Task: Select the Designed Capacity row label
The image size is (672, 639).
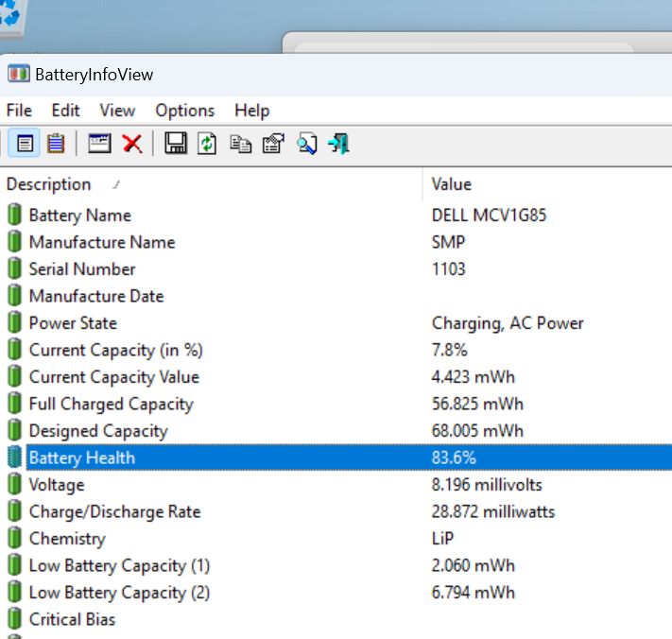Action: 98,431
